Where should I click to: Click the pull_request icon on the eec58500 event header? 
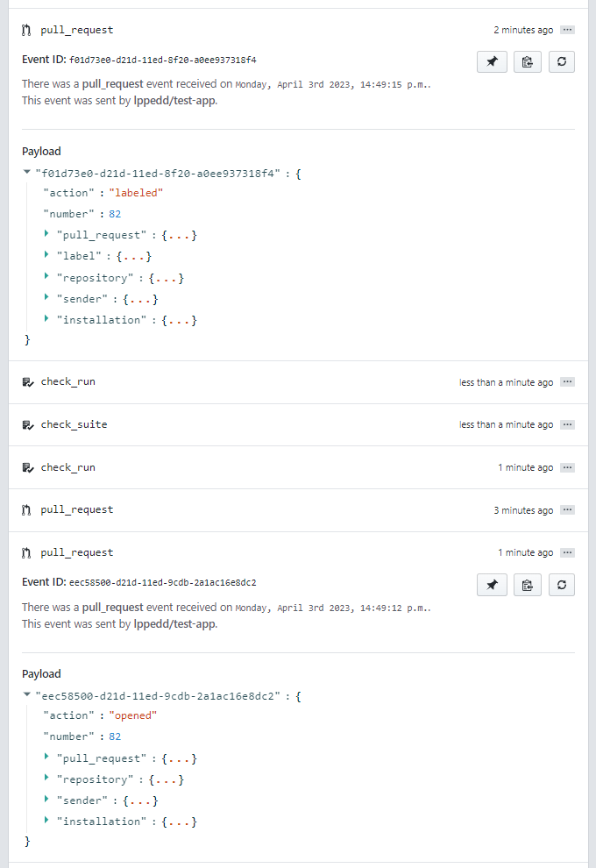click(x=25, y=552)
